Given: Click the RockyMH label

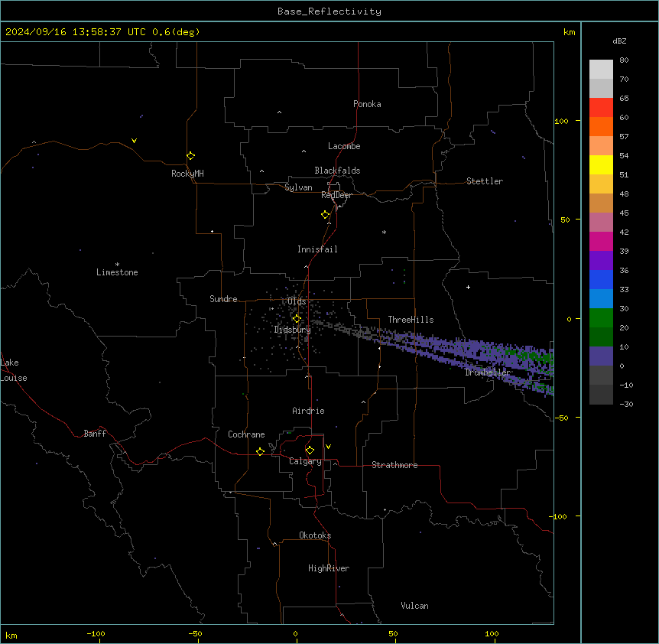Looking at the screenshot, I should pyautogui.click(x=187, y=174).
